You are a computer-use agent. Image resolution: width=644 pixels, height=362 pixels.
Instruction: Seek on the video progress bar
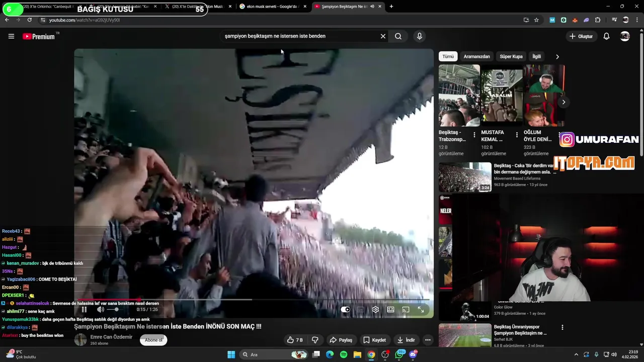(x=254, y=300)
